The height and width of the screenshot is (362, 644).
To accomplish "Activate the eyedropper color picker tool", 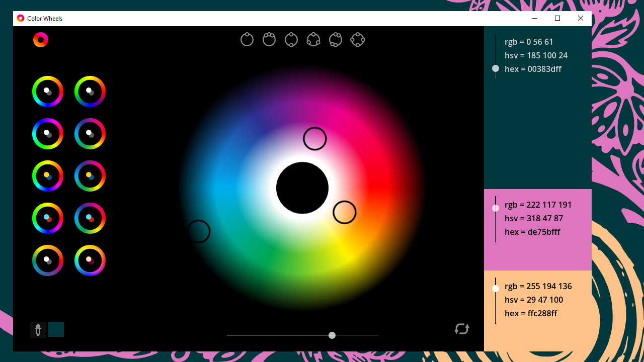I will (38, 329).
